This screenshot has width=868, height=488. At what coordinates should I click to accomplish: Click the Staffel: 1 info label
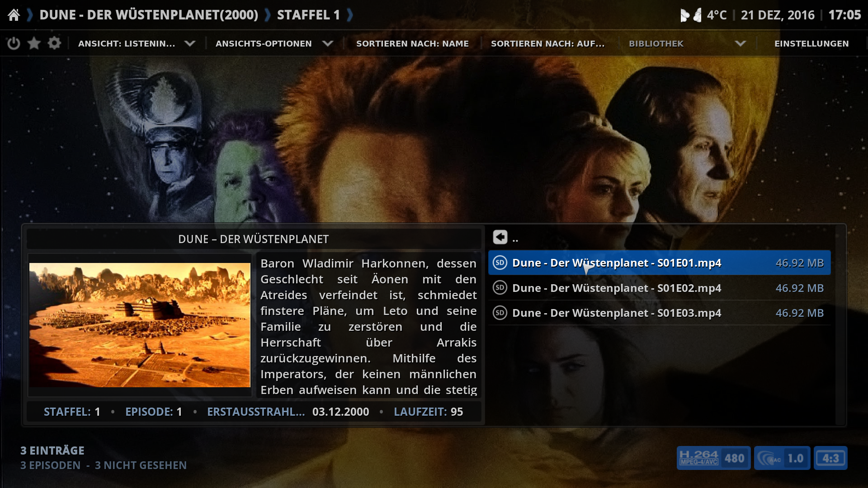coord(72,412)
